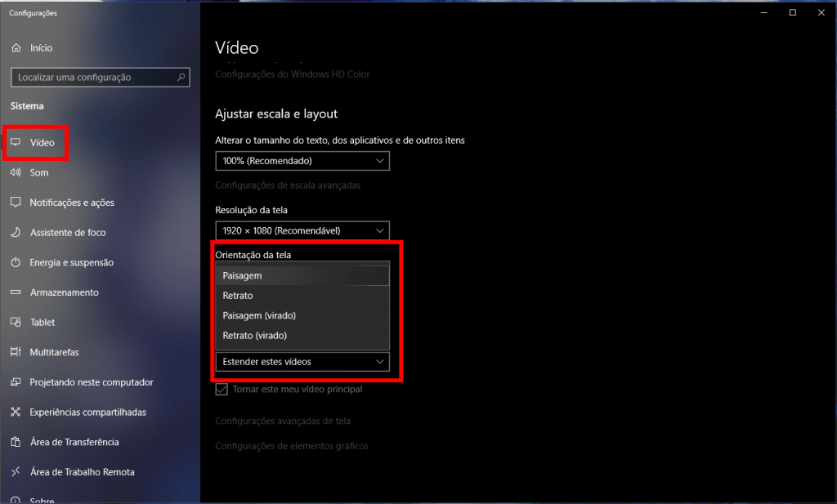Image resolution: width=837 pixels, height=504 pixels.
Task: Select Retrato (virado) orientation option
Action: (302, 336)
